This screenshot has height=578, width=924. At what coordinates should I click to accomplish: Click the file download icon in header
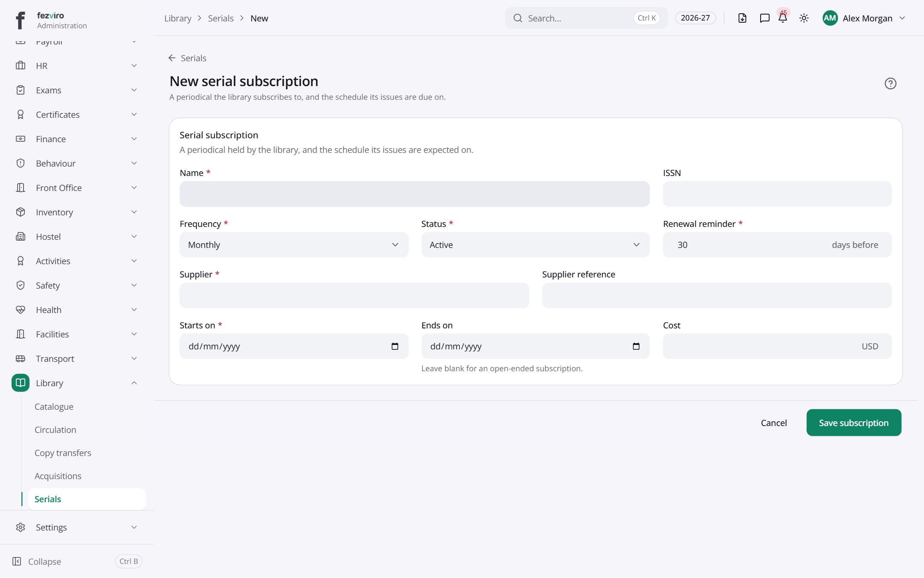(x=742, y=18)
